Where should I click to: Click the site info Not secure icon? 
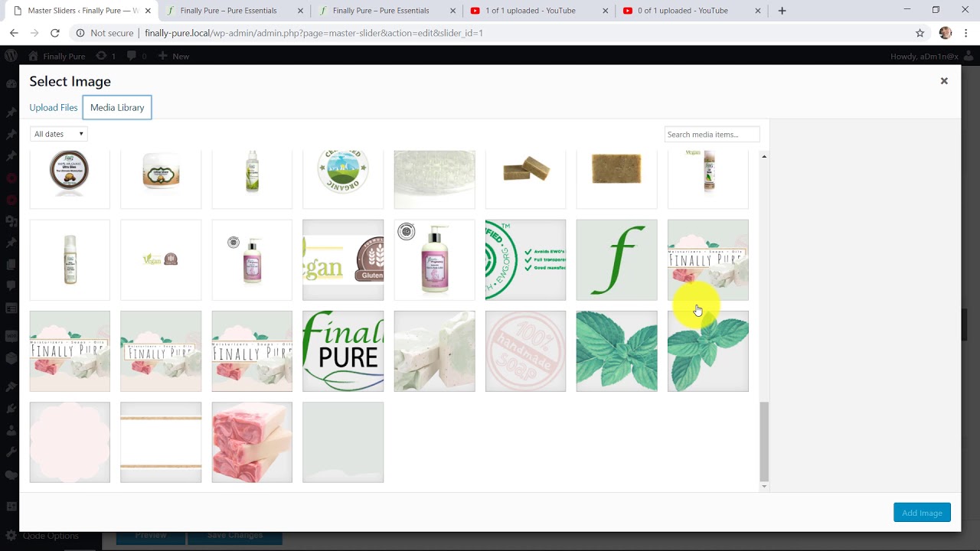tap(80, 33)
